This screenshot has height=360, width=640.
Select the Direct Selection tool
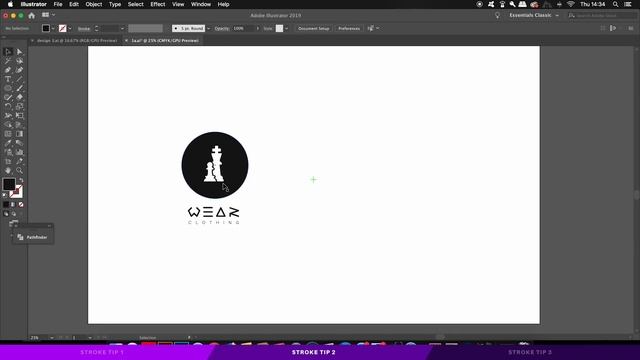pos(19,52)
